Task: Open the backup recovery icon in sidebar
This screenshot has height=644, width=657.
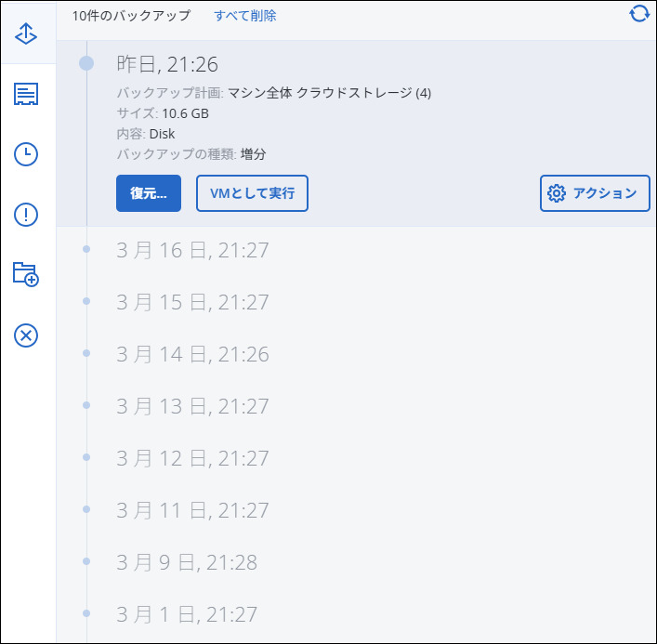Action: pos(26,33)
